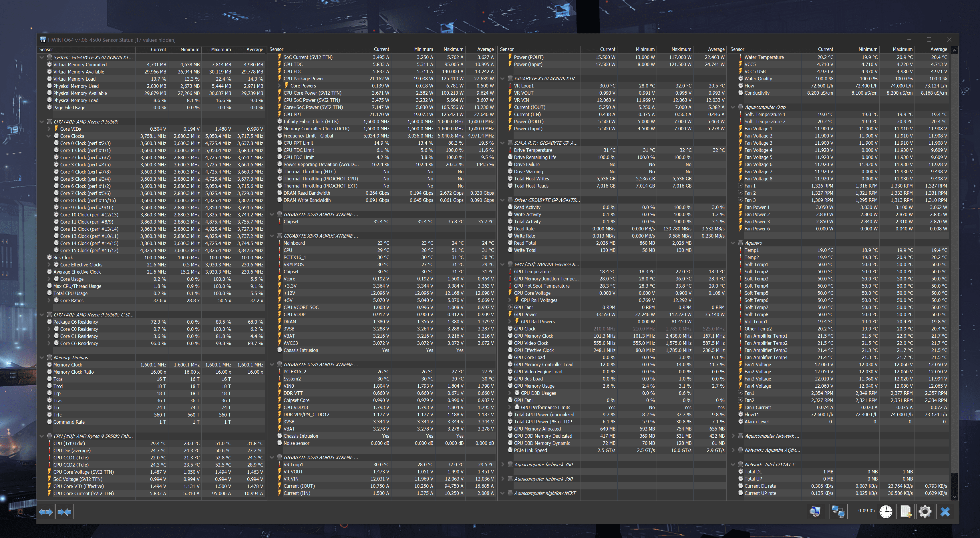The image size is (980, 538).
Task: Open sensor settings gear icon
Action: [x=925, y=511]
